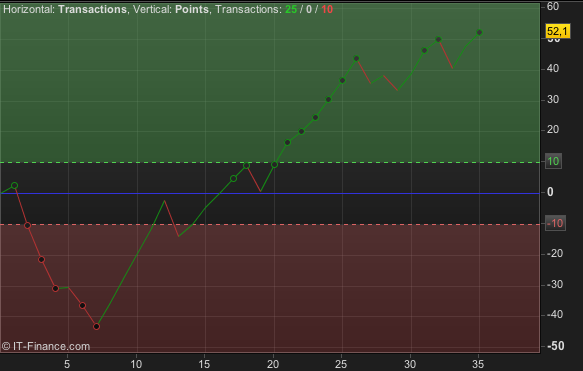Select the data point at transaction 26 peak
583x371 pixels.
click(x=357, y=58)
